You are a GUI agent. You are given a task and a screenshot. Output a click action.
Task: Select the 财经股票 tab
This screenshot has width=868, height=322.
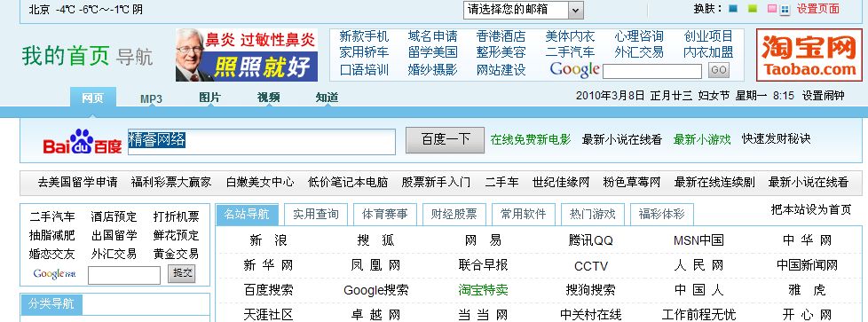[454, 214]
